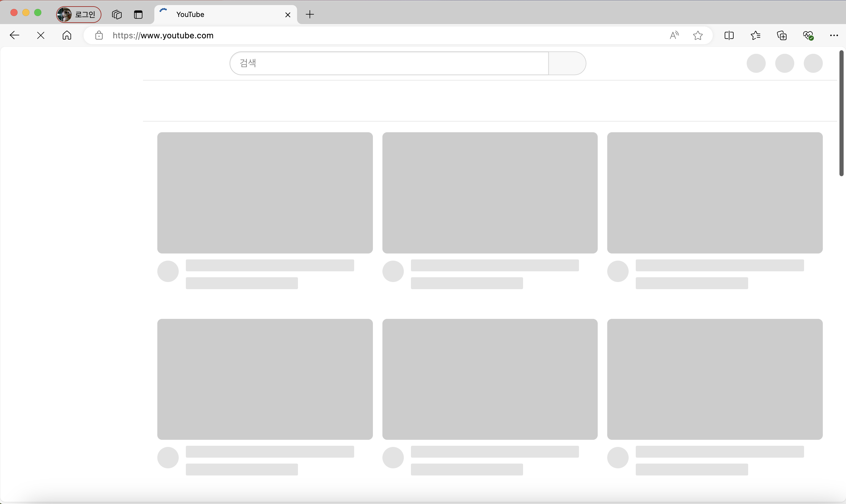Image resolution: width=846 pixels, height=504 pixels.
Task: Go to the browser home page
Action: [67, 35]
